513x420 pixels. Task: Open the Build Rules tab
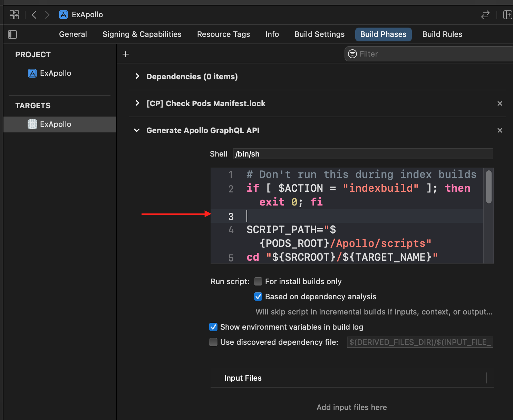(x=442, y=34)
